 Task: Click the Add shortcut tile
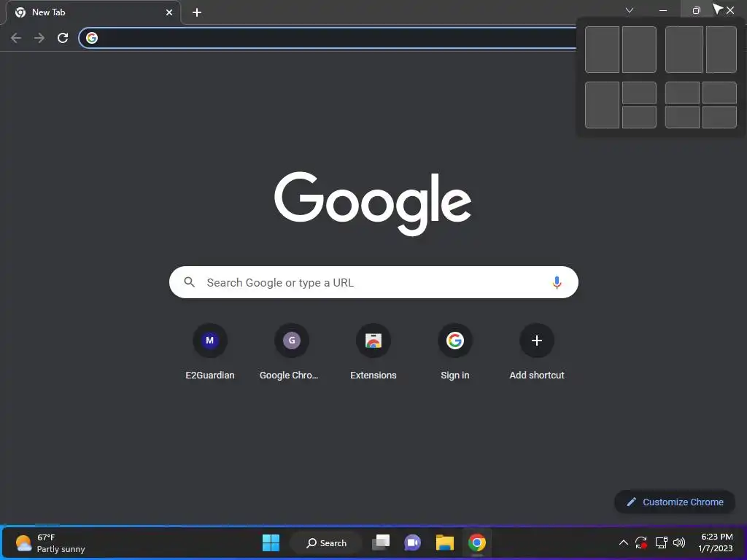(x=537, y=351)
